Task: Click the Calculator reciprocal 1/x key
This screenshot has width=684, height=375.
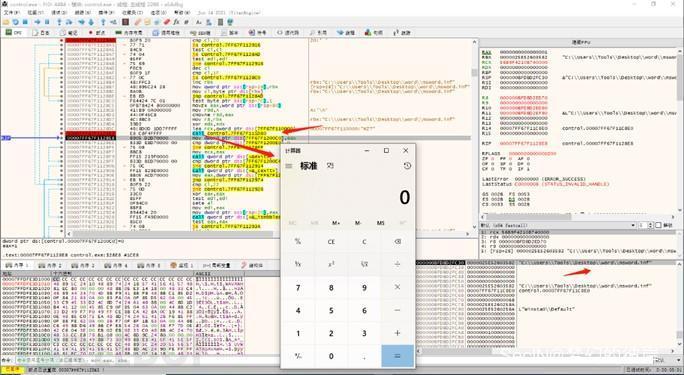Action: [x=298, y=264]
